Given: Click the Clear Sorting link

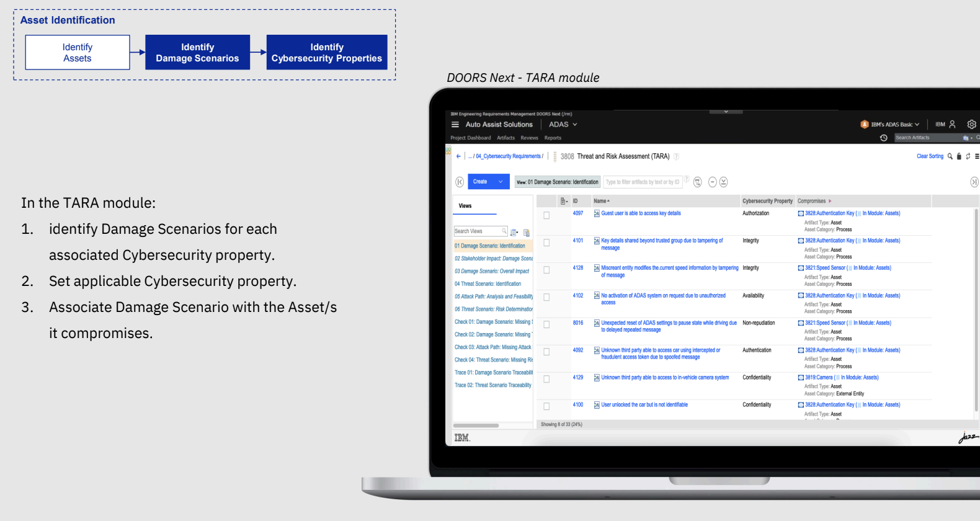Looking at the screenshot, I should (930, 156).
